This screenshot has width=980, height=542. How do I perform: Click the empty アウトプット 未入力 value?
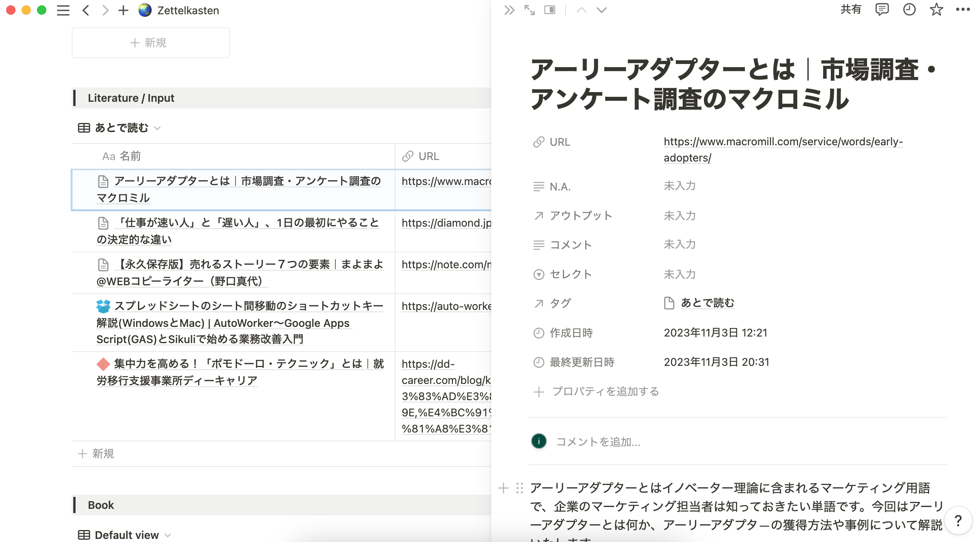tap(680, 215)
